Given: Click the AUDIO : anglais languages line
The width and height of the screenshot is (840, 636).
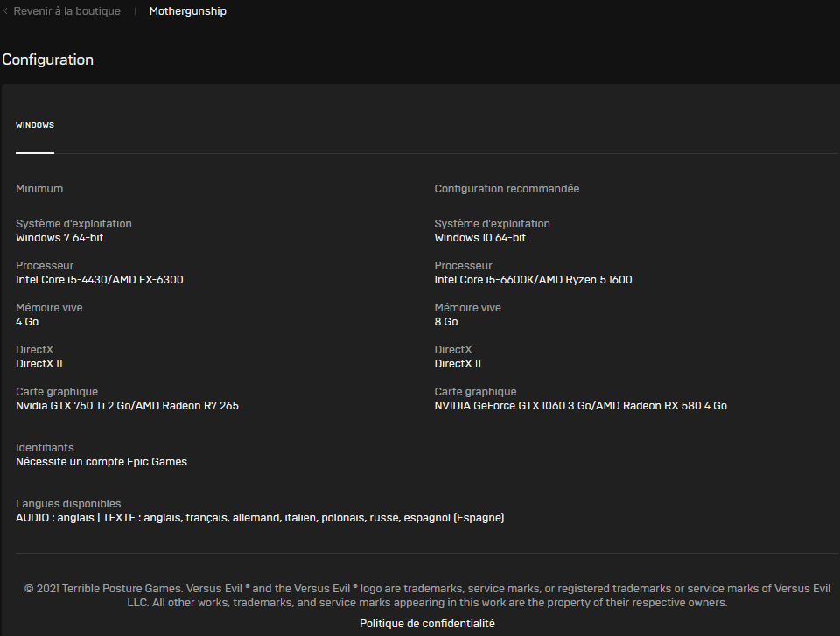Looking at the screenshot, I should (260, 518).
